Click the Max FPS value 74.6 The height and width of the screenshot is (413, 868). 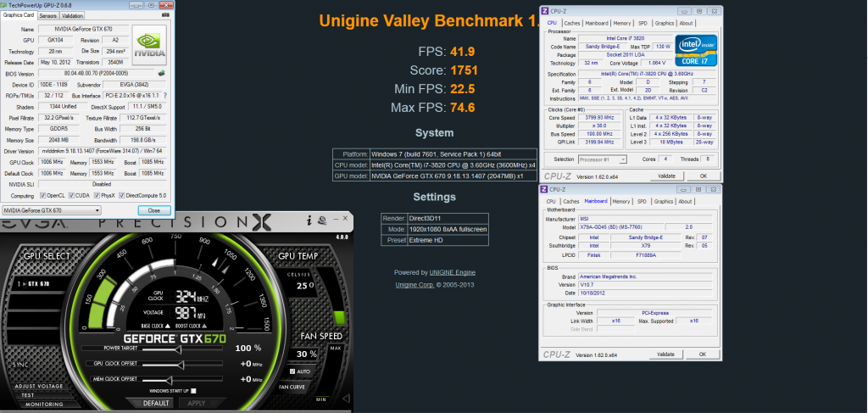(463, 108)
